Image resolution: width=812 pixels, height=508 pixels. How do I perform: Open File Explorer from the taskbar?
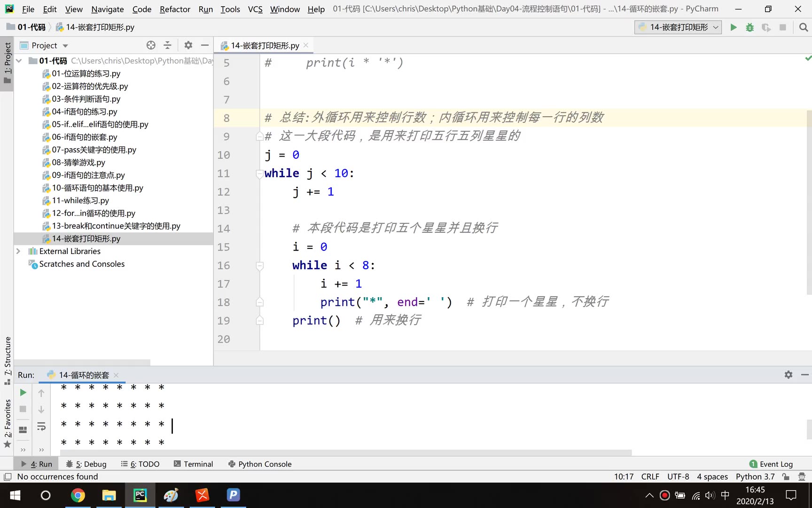coord(109,495)
